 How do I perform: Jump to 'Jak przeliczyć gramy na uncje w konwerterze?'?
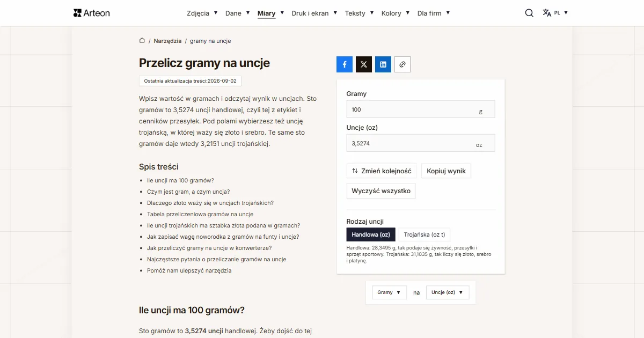click(209, 248)
